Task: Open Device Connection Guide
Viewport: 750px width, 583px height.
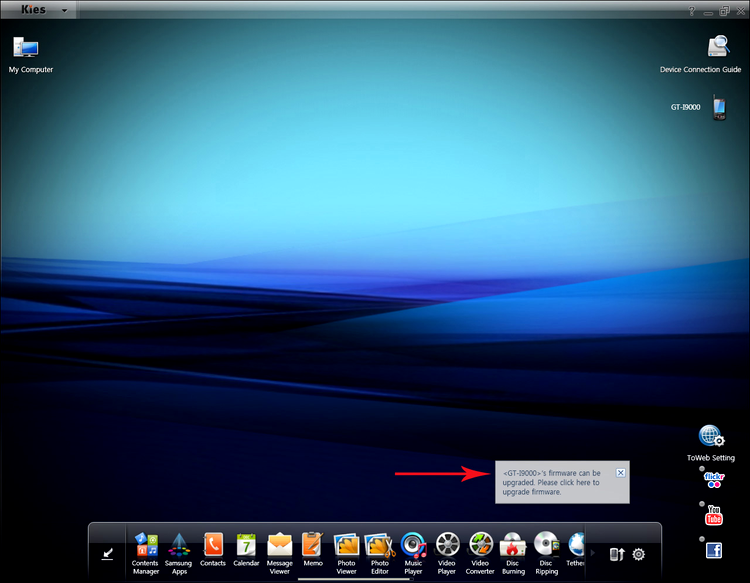Action: coord(718,46)
